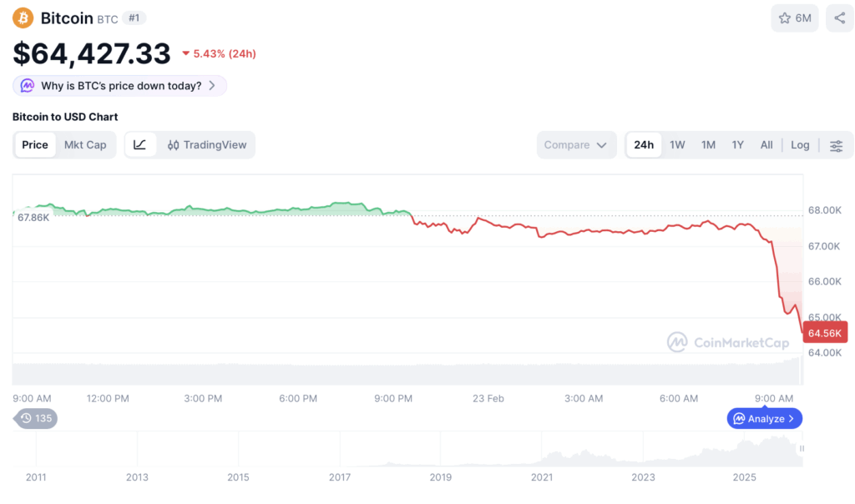Click the 23 Feb axis label
The height and width of the screenshot is (504, 855).
click(488, 398)
